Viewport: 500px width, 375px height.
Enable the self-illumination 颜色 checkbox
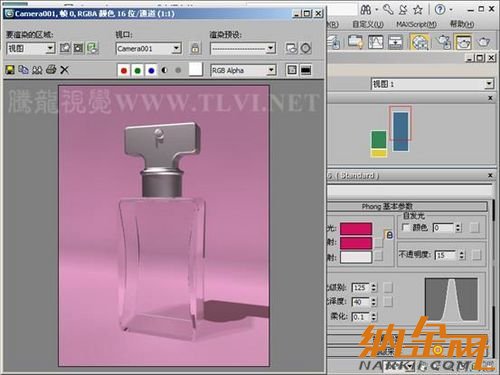(x=406, y=227)
